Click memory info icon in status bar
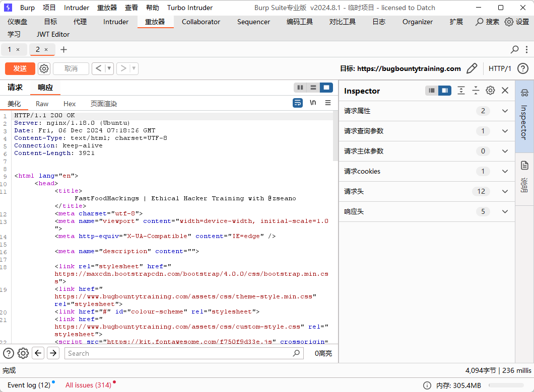The image size is (534, 392). click(427, 385)
